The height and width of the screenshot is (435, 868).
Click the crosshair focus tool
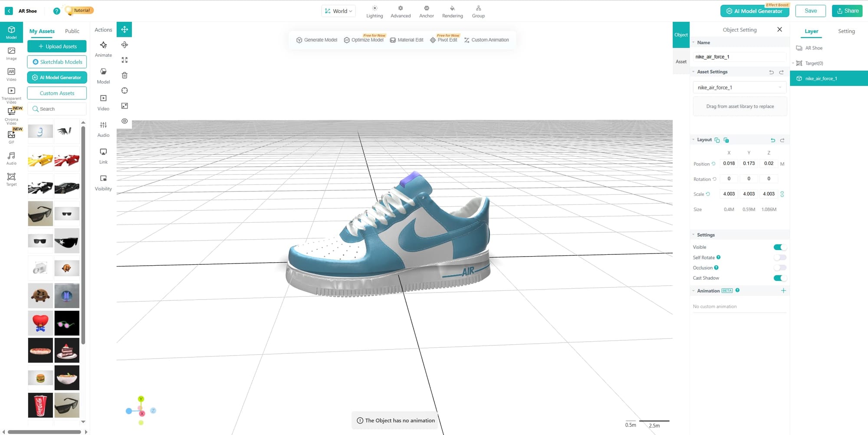125,90
